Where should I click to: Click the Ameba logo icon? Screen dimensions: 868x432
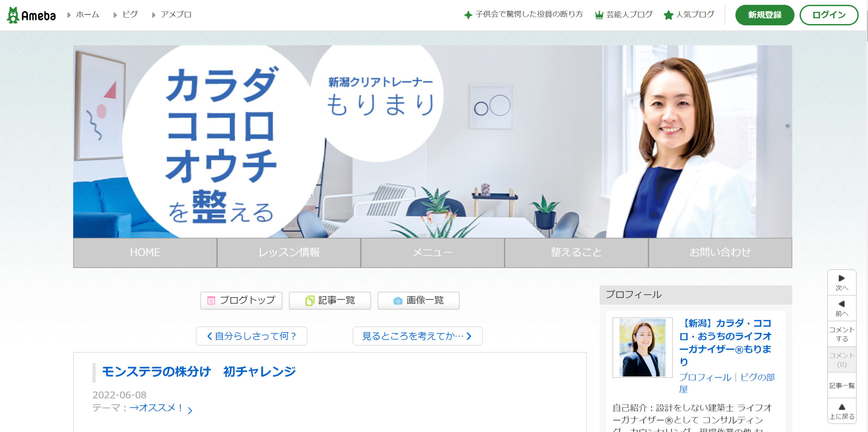(13, 15)
